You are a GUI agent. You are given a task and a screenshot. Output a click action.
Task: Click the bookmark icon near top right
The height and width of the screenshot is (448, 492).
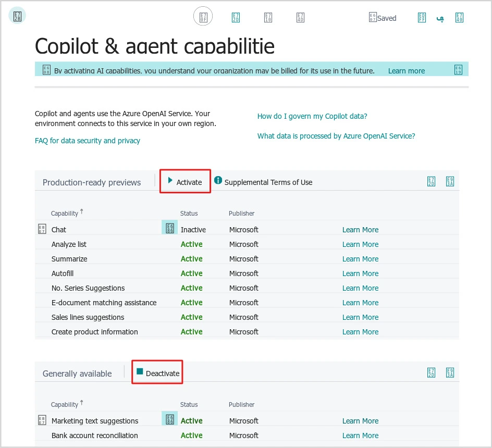[440, 19]
